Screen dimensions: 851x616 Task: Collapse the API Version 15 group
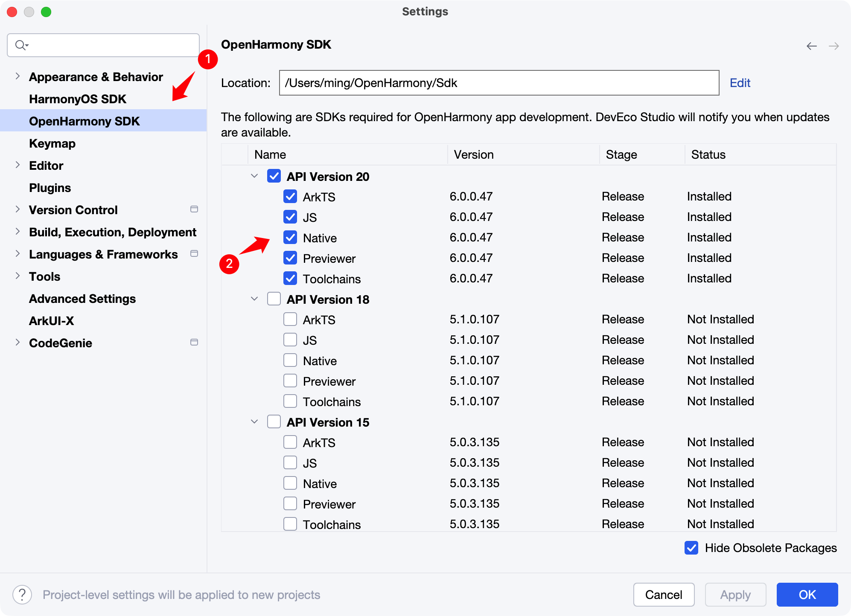[254, 421]
